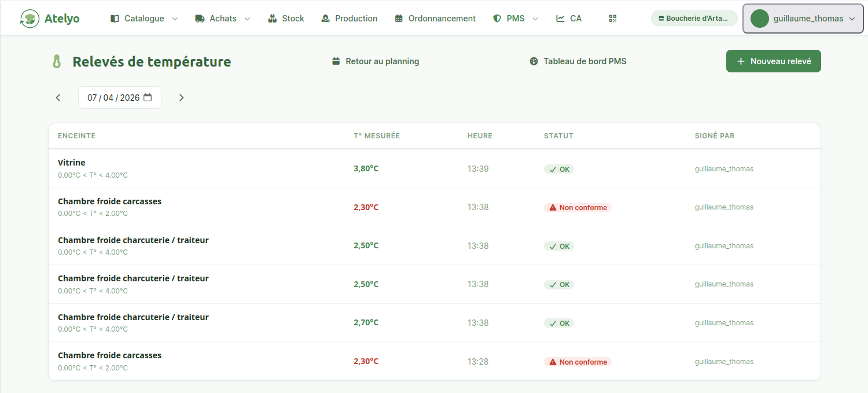The width and height of the screenshot is (868, 393).
Task: Open the Production page
Action: click(349, 19)
